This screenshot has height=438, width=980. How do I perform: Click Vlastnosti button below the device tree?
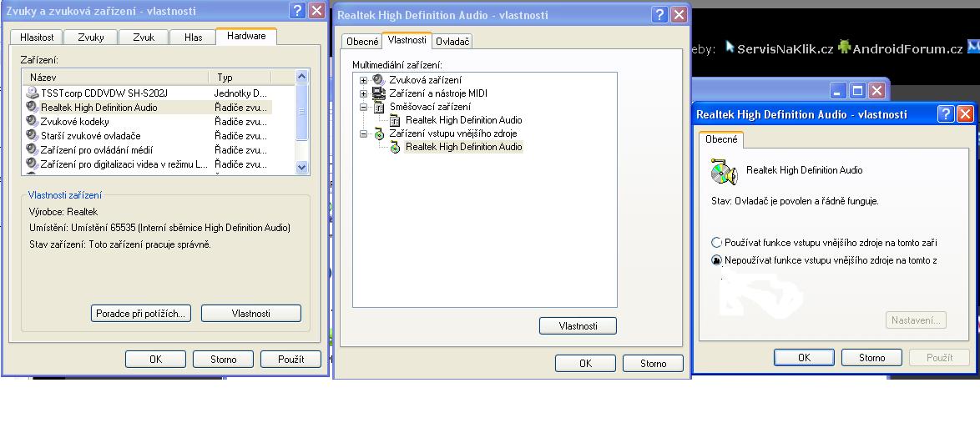coord(578,325)
